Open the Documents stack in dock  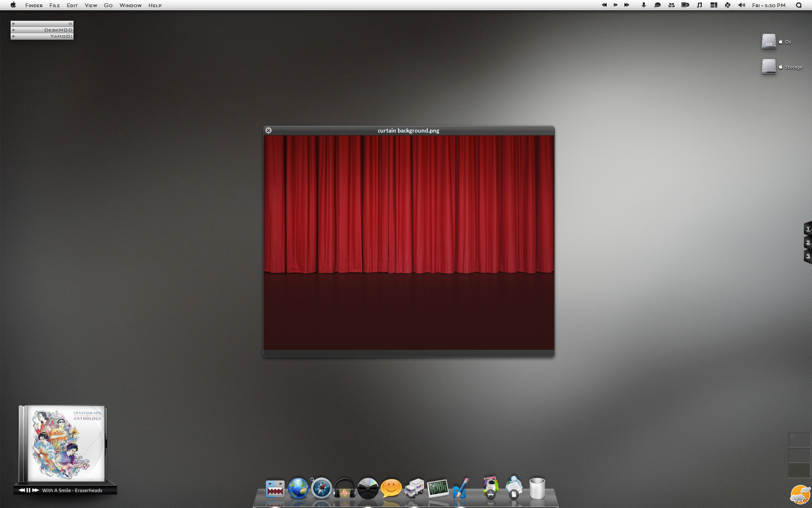(x=514, y=488)
